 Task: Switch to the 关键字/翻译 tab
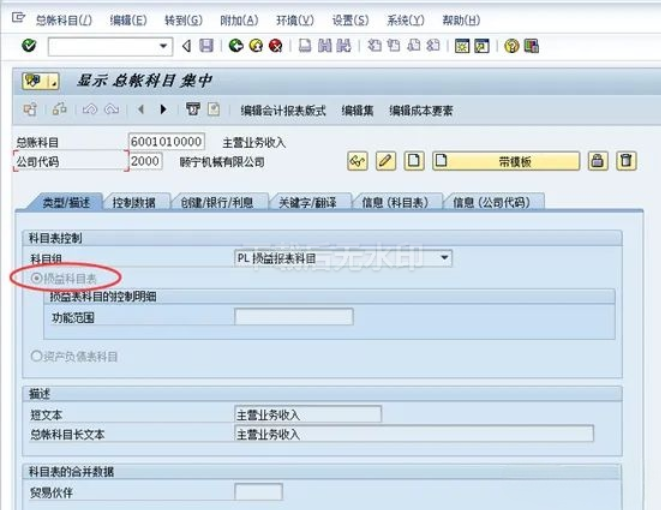(308, 202)
